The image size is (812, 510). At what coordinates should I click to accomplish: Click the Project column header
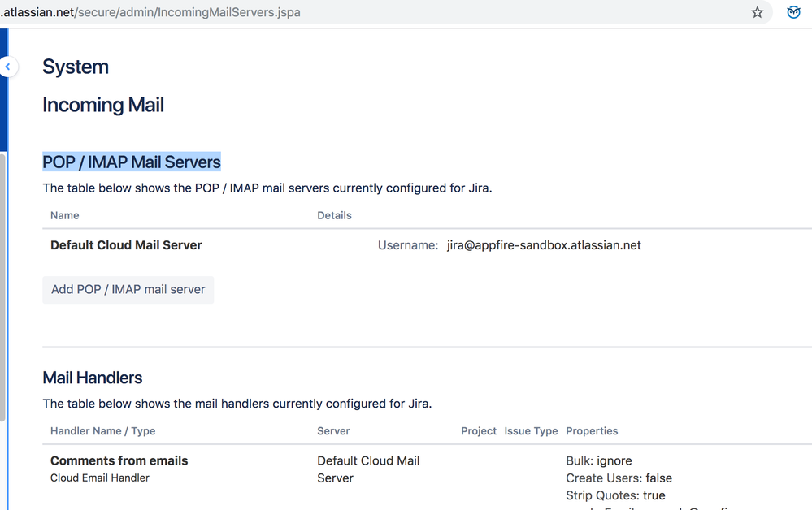click(x=479, y=431)
